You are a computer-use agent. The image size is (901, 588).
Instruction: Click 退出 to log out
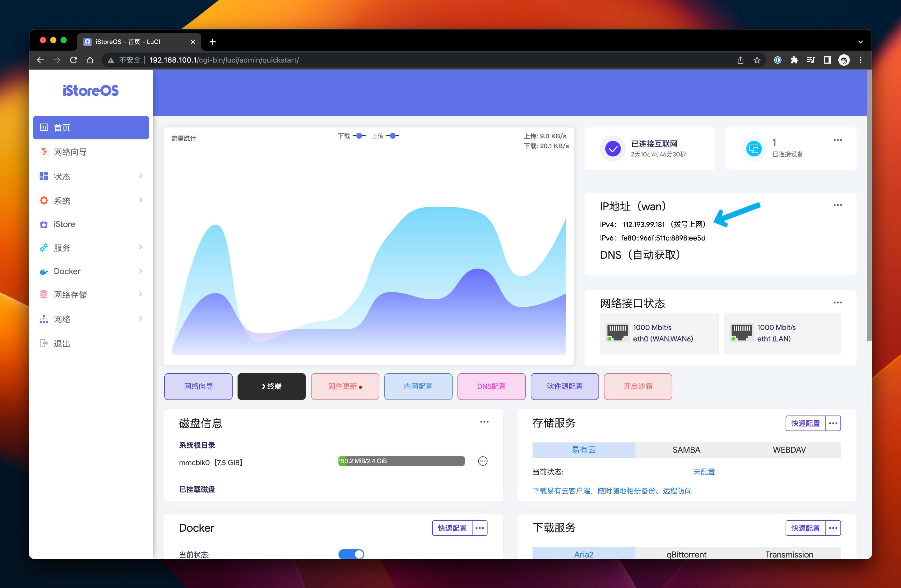point(91,343)
